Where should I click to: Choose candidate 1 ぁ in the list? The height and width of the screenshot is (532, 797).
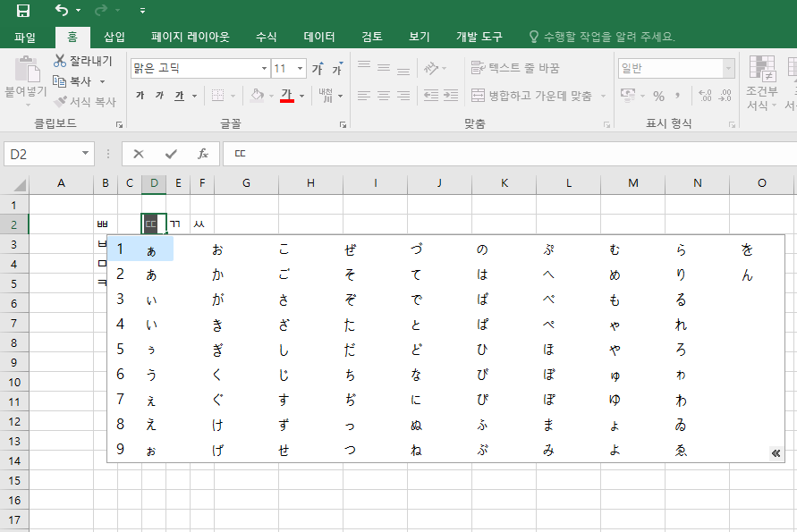(x=140, y=249)
